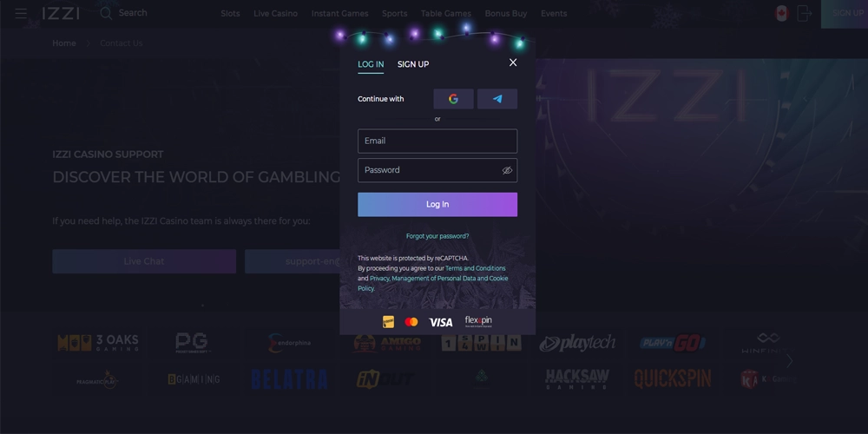The image size is (868, 434).
Task: Click the Visa payment logo
Action: point(441,322)
